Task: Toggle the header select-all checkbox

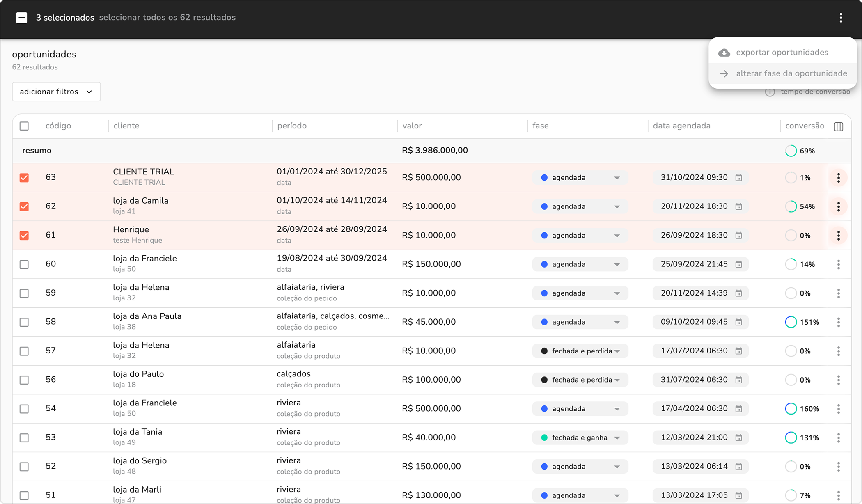Action: 24,126
